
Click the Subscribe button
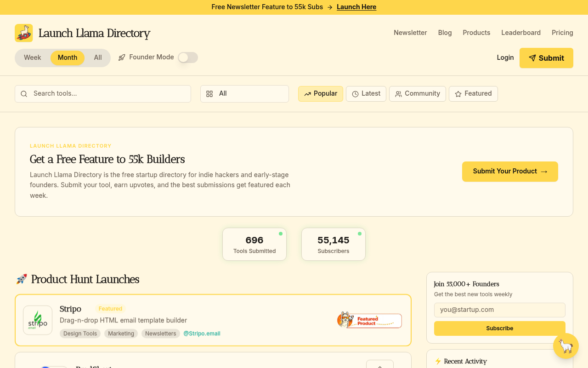coord(500,328)
